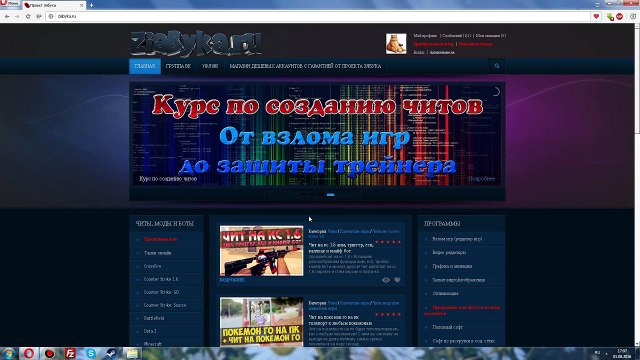Open the red Программы для брута link
The image size is (640, 360).
tap(462, 311)
